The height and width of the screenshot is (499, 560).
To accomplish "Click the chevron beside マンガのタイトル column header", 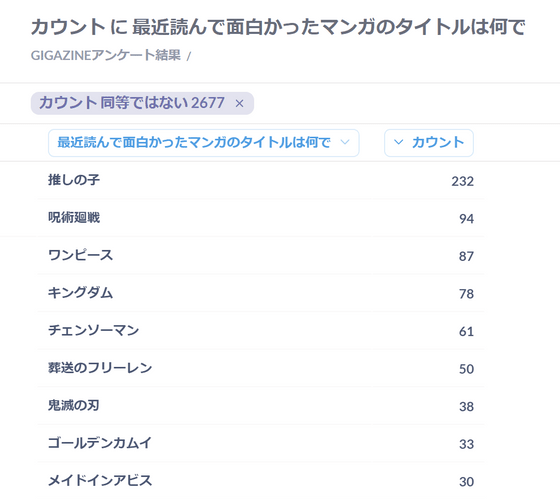I will 345,142.
